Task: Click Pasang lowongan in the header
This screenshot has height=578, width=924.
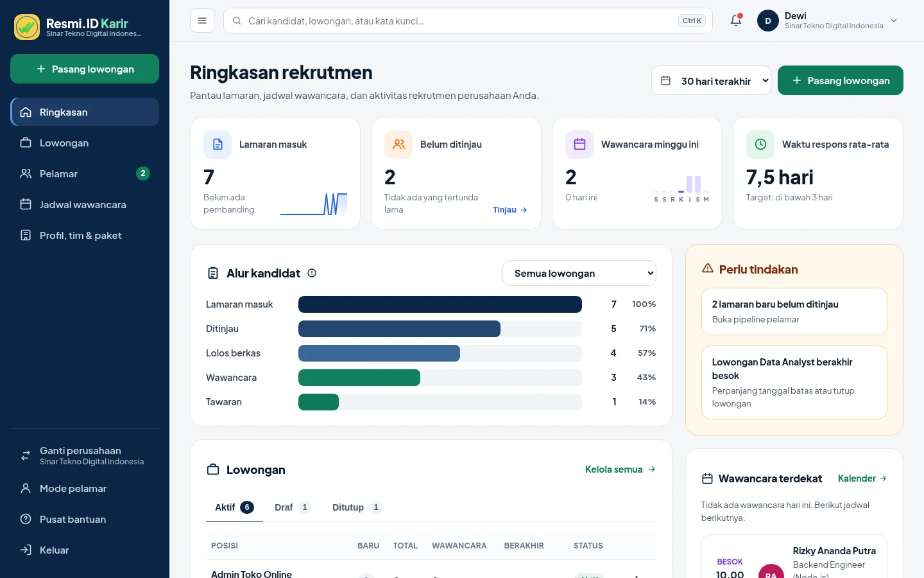Action: tap(841, 80)
